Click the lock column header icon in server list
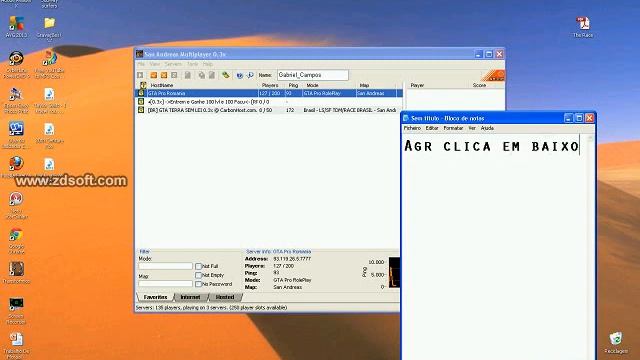Image resolution: width=640 pixels, height=360 pixels. pos(143,85)
